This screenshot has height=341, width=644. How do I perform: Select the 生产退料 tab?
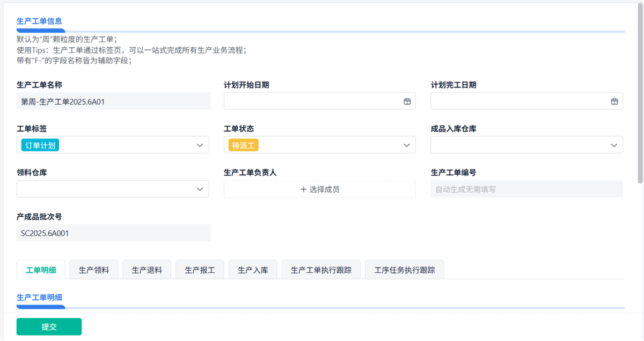(x=147, y=270)
